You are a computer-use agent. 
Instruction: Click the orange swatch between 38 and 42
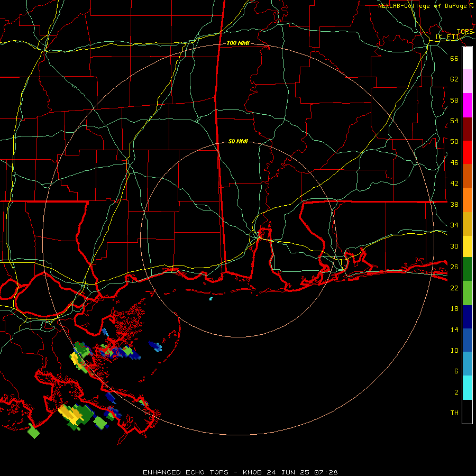point(467,200)
